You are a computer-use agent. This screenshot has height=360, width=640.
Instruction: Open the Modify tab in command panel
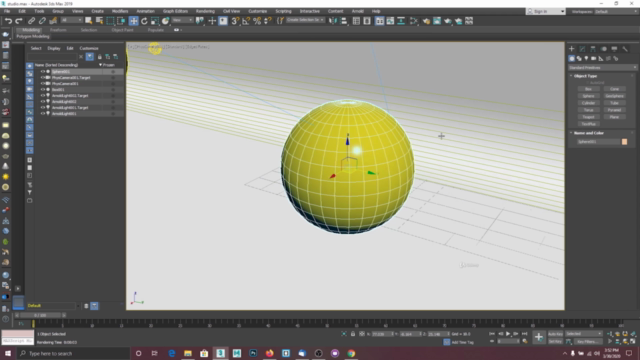click(x=582, y=49)
